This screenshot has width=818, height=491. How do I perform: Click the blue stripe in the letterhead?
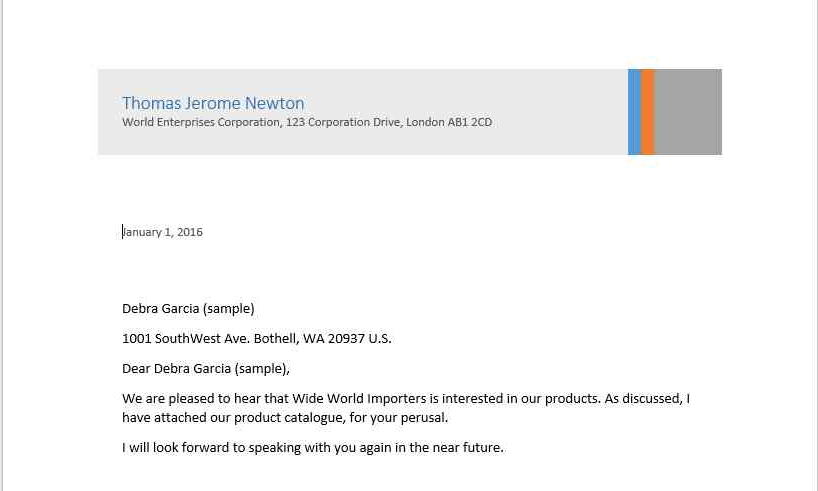(634, 112)
